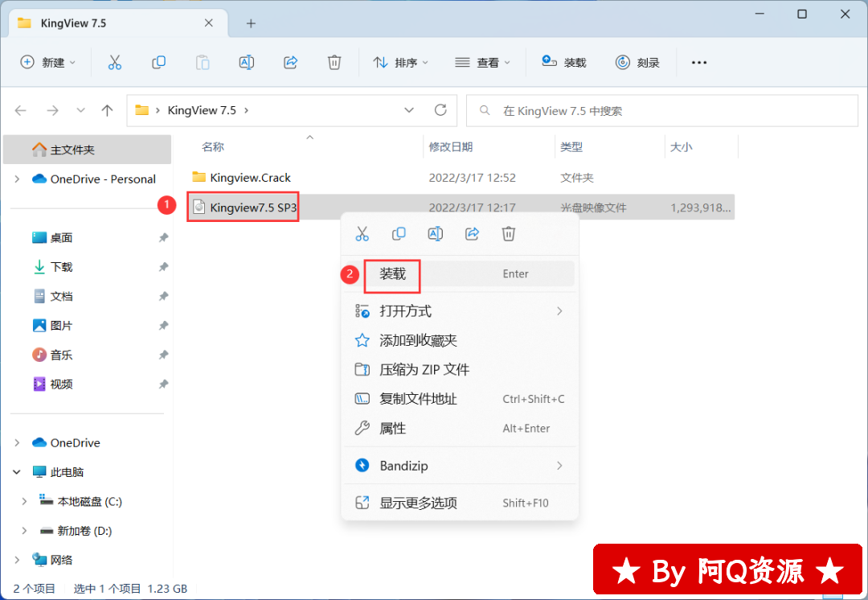
Task: Choose 显示更多选项 from the context menu
Action: (x=460, y=503)
